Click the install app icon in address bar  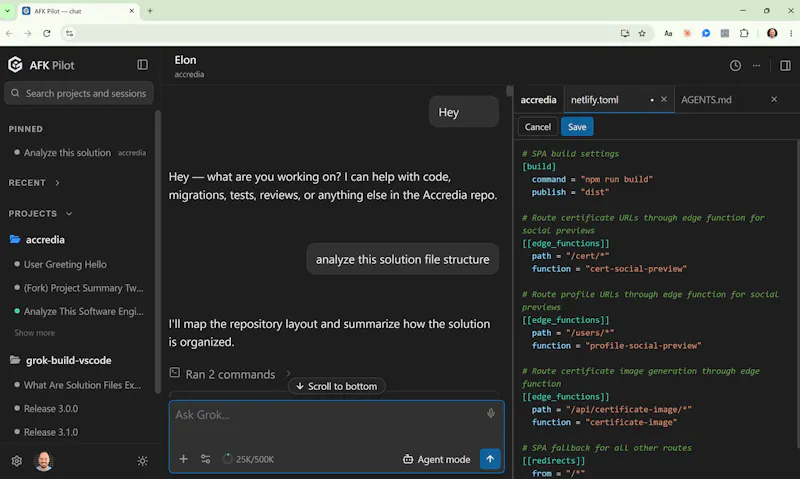pyautogui.click(x=624, y=33)
